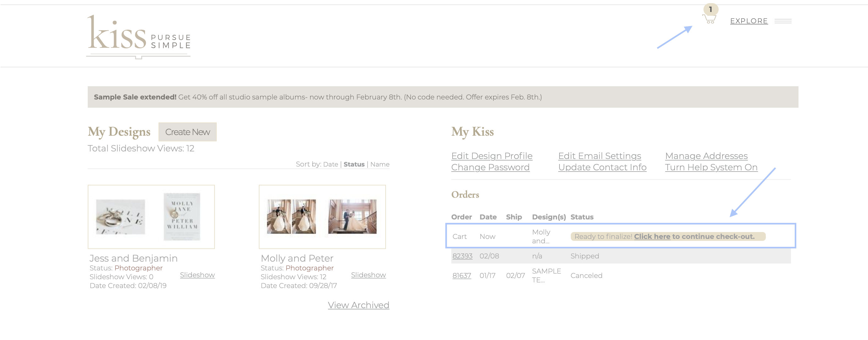868x340 pixels.
Task: Open Edit Email Settings
Action: click(x=599, y=156)
